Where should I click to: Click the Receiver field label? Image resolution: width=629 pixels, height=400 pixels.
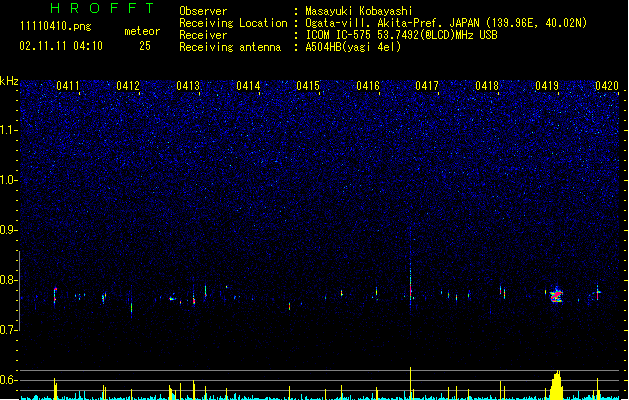tap(203, 35)
